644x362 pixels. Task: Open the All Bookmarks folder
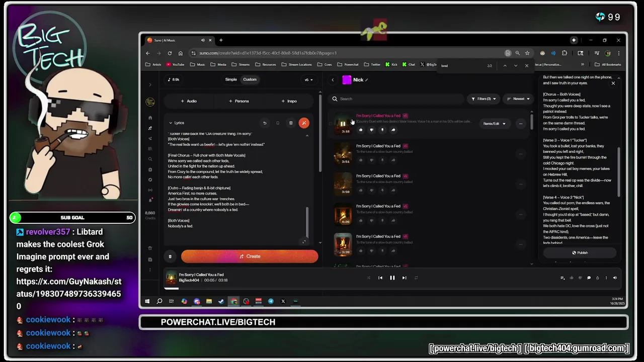tap(608, 64)
